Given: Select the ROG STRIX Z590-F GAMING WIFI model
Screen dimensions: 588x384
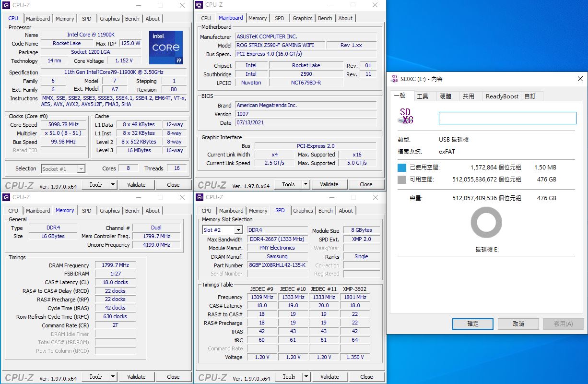Looking at the screenshot, I should click(280, 45).
